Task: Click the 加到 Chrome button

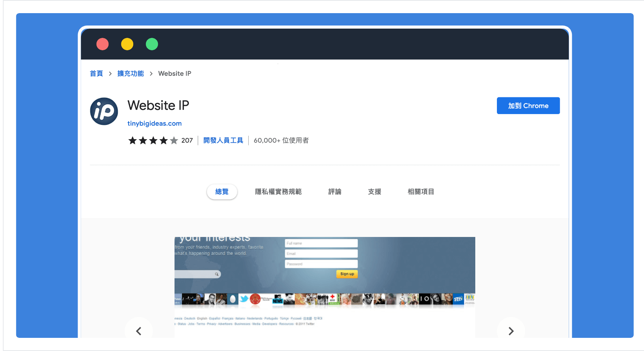Action: [x=528, y=106]
